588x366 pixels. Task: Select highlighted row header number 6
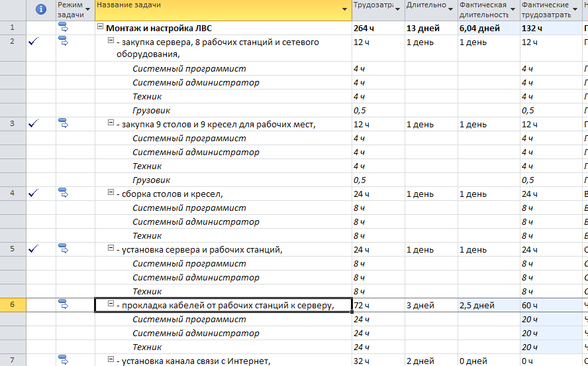[13, 305]
